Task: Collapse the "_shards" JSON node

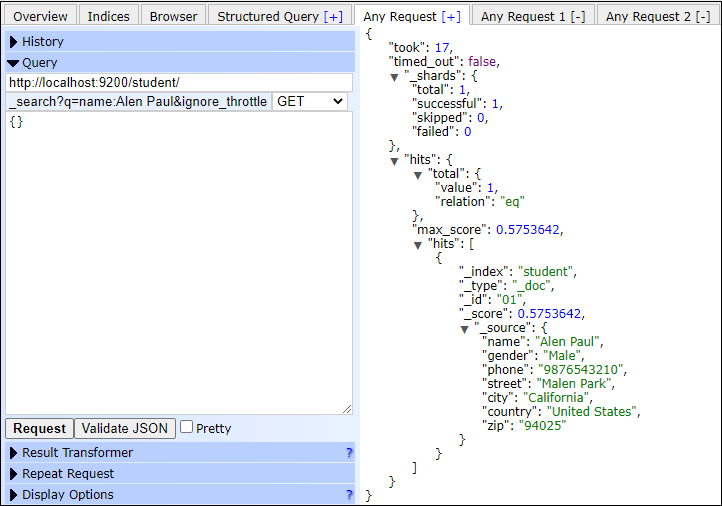Action: click(x=394, y=77)
